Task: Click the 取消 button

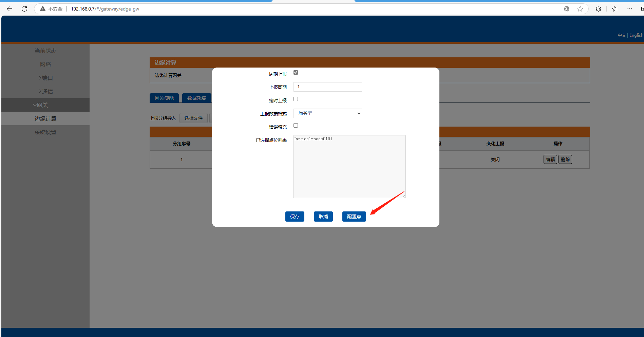Action: [x=323, y=217]
